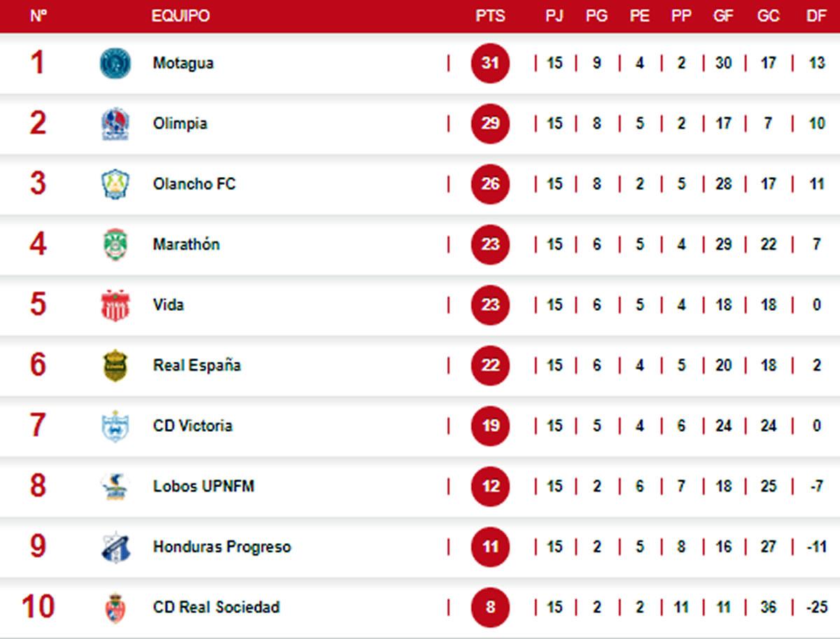The image size is (840, 639).
Task: Click the Lobos UPNFM crest icon
Action: [x=115, y=486]
